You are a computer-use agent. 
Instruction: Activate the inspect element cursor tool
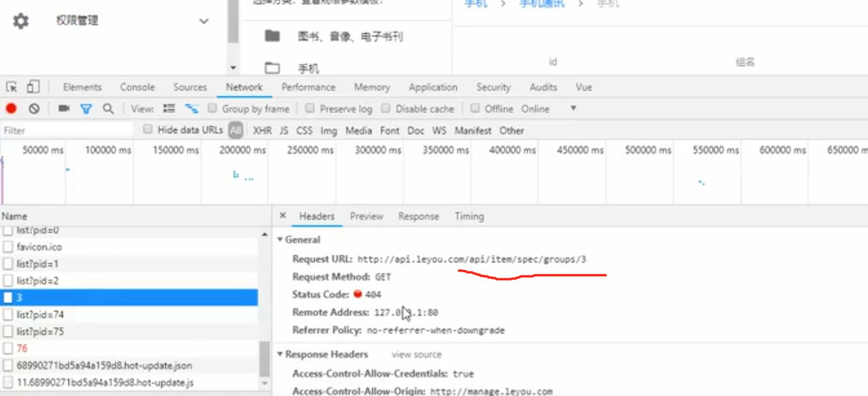tap(11, 86)
